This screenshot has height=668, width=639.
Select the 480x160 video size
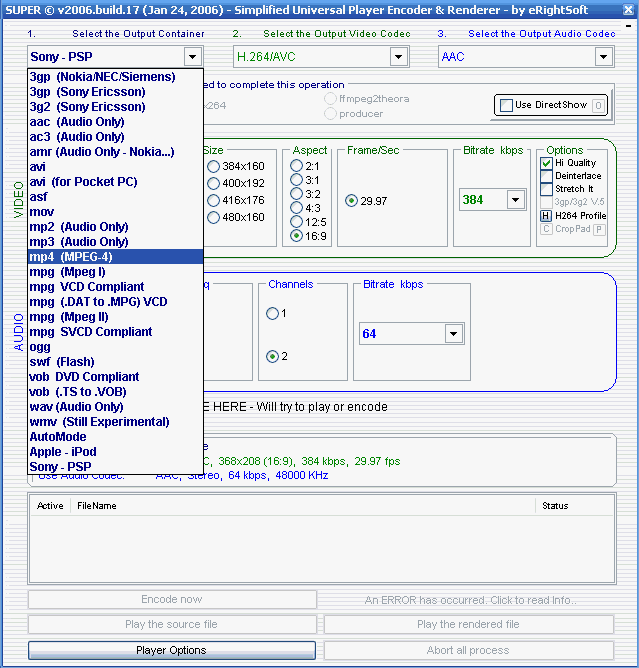[x=213, y=217]
